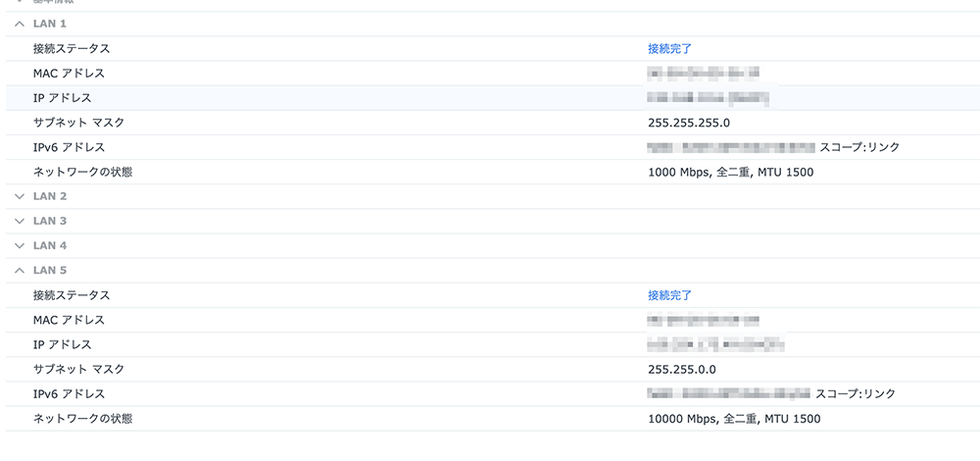Collapse the LAN 5 section chevron
Screen dimensions: 980x461
(20, 270)
